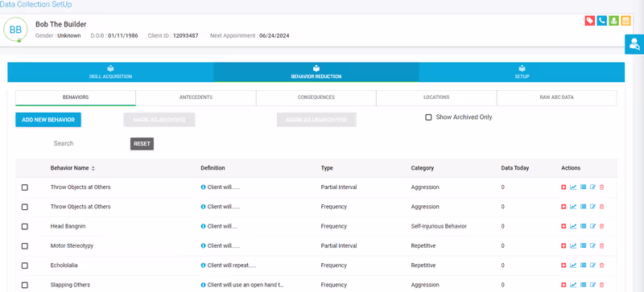The height and width of the screenshot is (292, 644).
Task: Click the red plus icon for Slapping Others
Action: [563, 285]
